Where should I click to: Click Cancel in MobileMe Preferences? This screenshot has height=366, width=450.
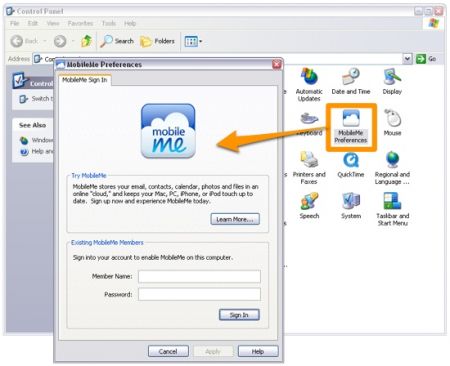(x=168, y=351)
